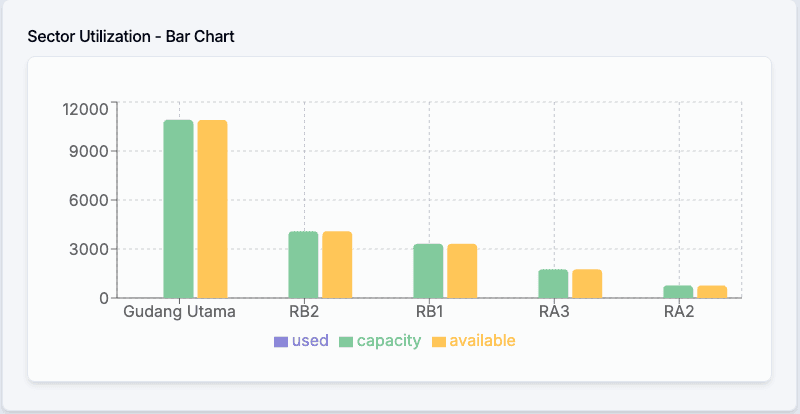Viewport: 800px width, 414px height.
Task: Select the RB1 available bar
Action: click(462, 271)
